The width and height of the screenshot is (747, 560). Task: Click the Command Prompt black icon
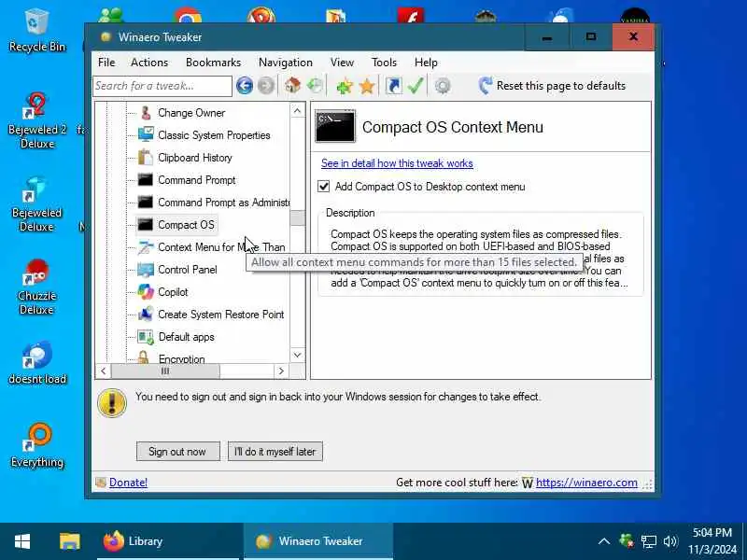(146, 179)
